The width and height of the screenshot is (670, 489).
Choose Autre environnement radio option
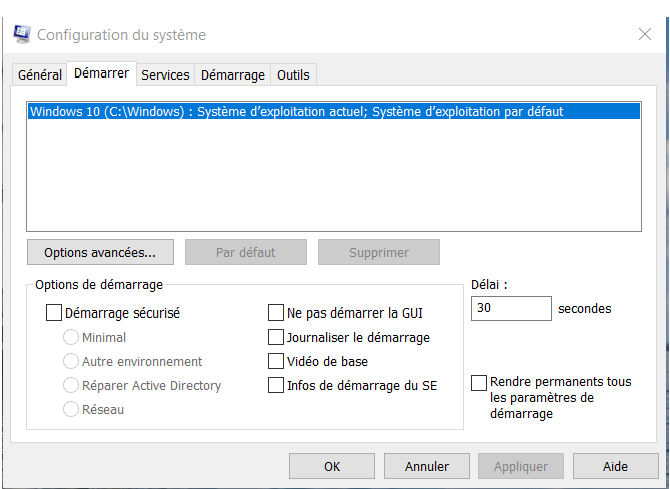[71, 361]
